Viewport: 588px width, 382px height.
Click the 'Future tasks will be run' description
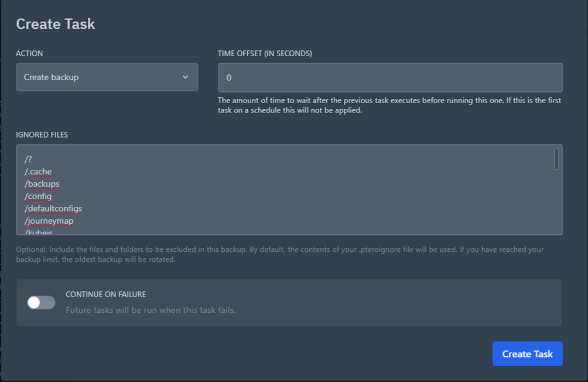tap(151, 311)
